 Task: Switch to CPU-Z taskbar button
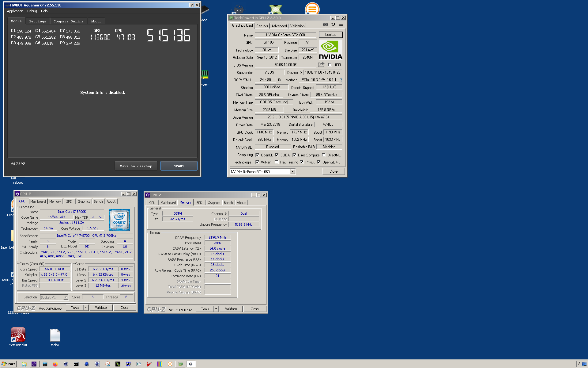pos(34,364)
